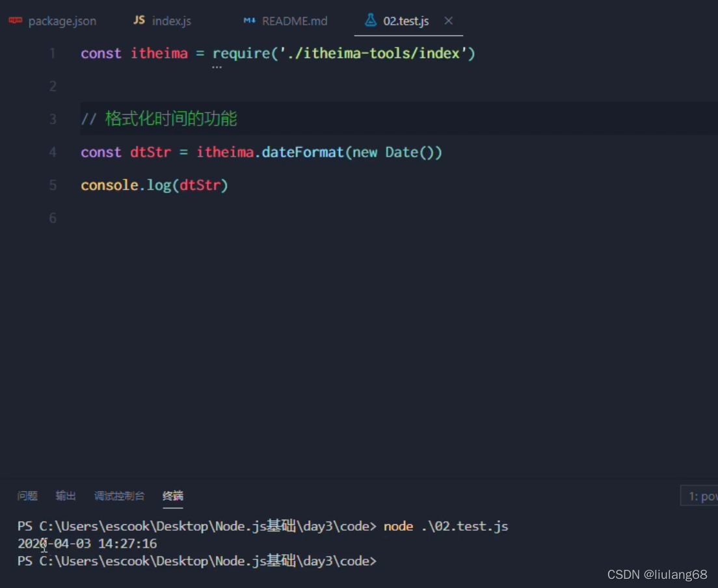The height and width of the screenshot is (588, 718).
Task: Click terminal command 'node .\02.test.js'
Action: click(x=446, y=526)
